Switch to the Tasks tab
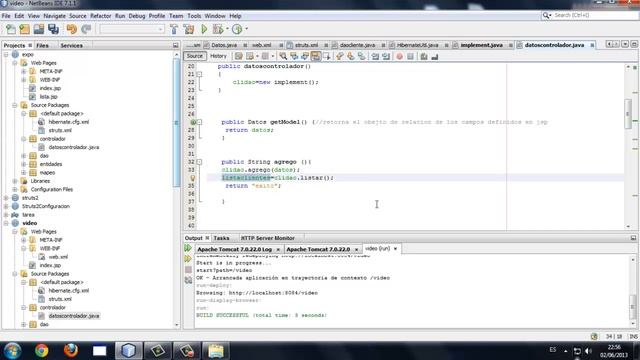This screenshot has height=360, width=640. click(x=221, y=238)
